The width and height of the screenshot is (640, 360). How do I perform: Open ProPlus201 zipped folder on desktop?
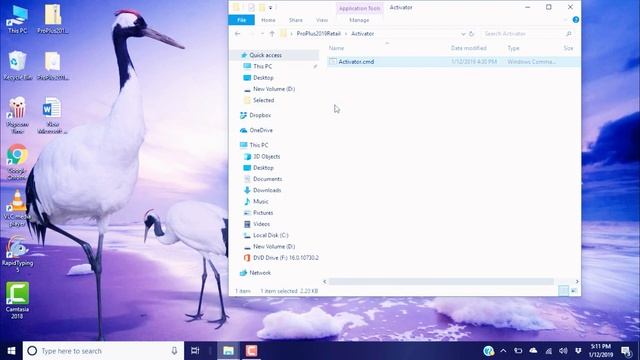point(53,19)
